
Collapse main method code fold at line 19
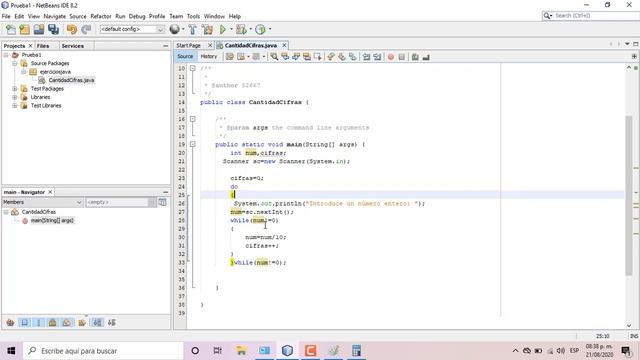coord(193,144)
